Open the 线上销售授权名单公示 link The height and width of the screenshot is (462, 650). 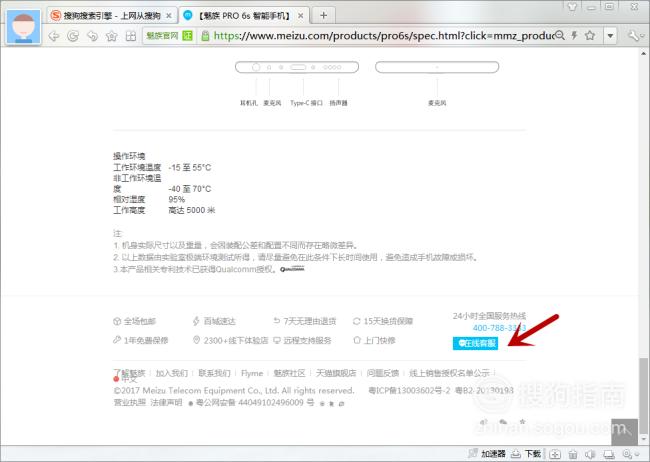[449, 373]
